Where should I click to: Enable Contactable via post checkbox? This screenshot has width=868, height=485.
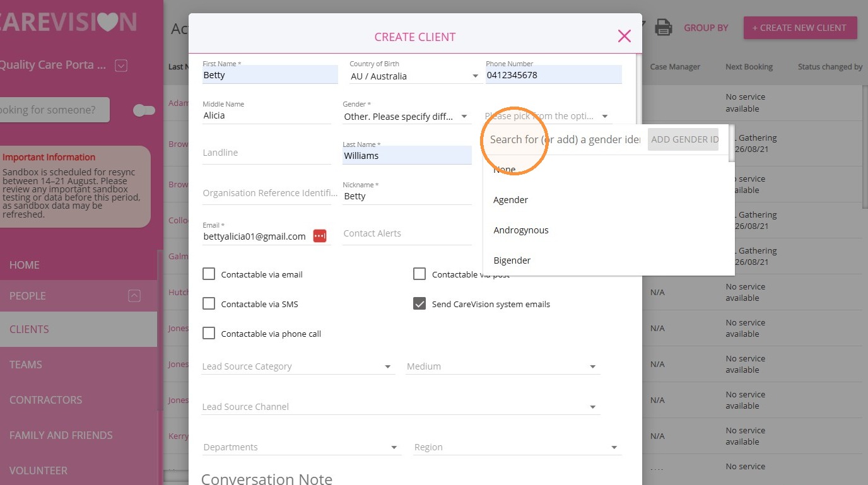pyautogui.click(x=419, y=274)
